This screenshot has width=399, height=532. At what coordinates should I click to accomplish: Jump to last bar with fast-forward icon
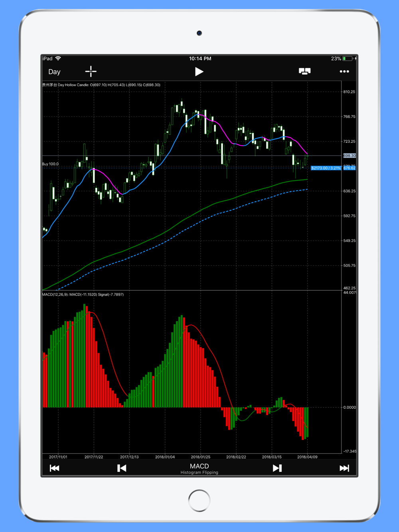click(344, 468)
